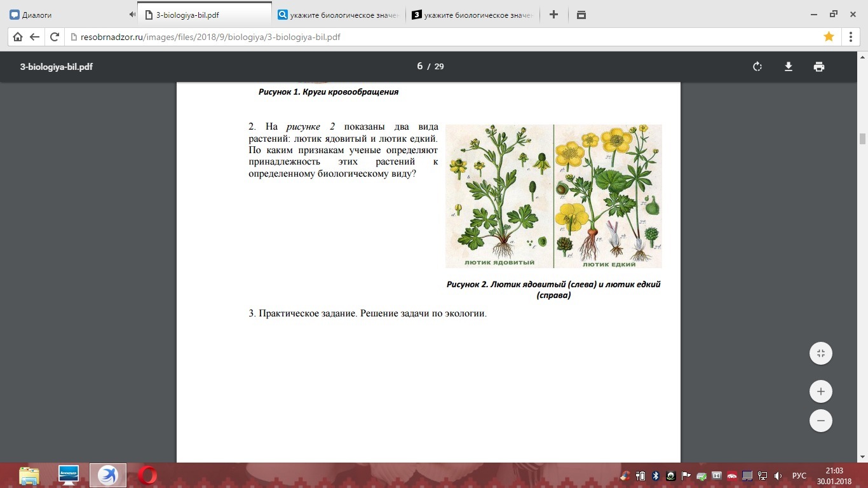Click the caption 'Рисунок 1. Круги кровообращения'
Screen dimensions: 868x488
pos(329,92)
